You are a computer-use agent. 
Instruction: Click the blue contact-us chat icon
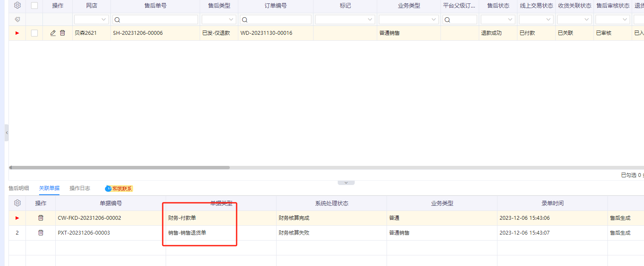(x=108, y=188)
